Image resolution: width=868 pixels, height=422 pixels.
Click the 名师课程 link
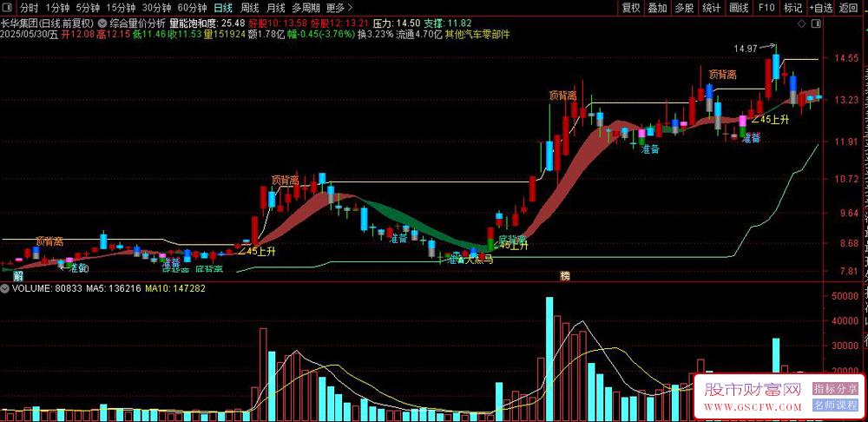pyautogui.click(x=835, y=406)
